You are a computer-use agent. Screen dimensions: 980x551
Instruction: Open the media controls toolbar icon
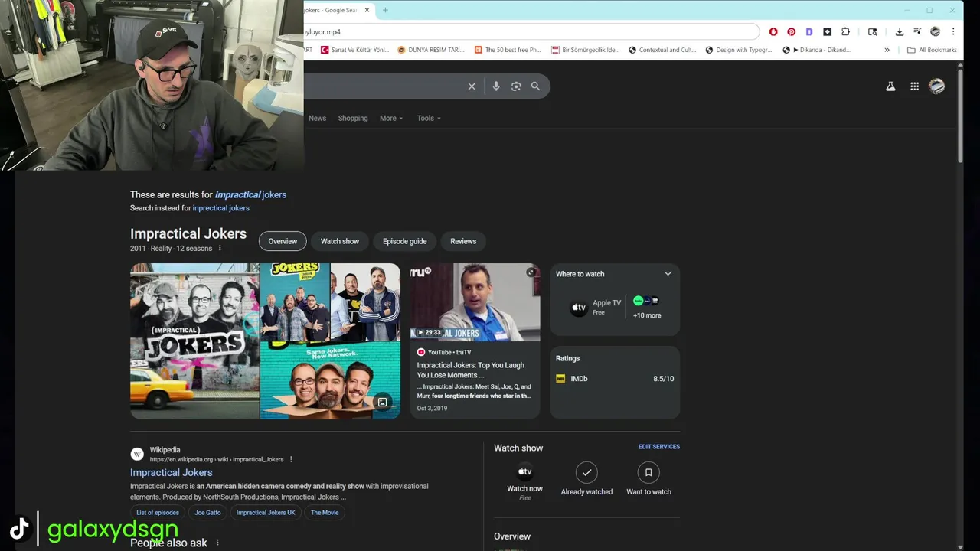(x=917, y=31)
